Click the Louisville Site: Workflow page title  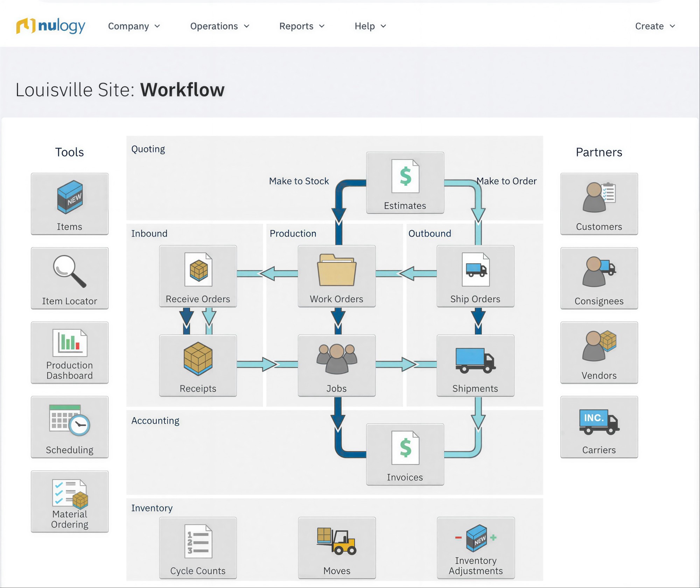tap(120, 90)
